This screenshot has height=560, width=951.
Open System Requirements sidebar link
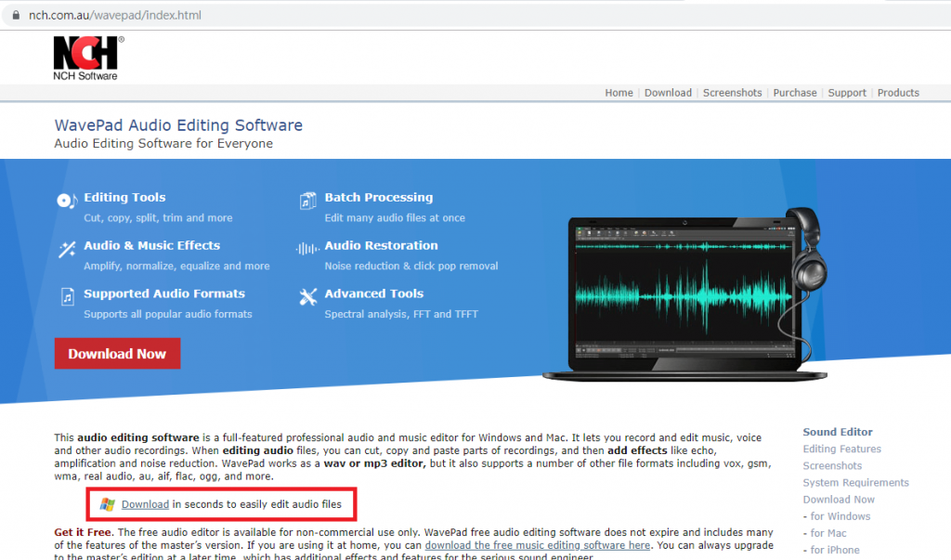pos(855,483)
